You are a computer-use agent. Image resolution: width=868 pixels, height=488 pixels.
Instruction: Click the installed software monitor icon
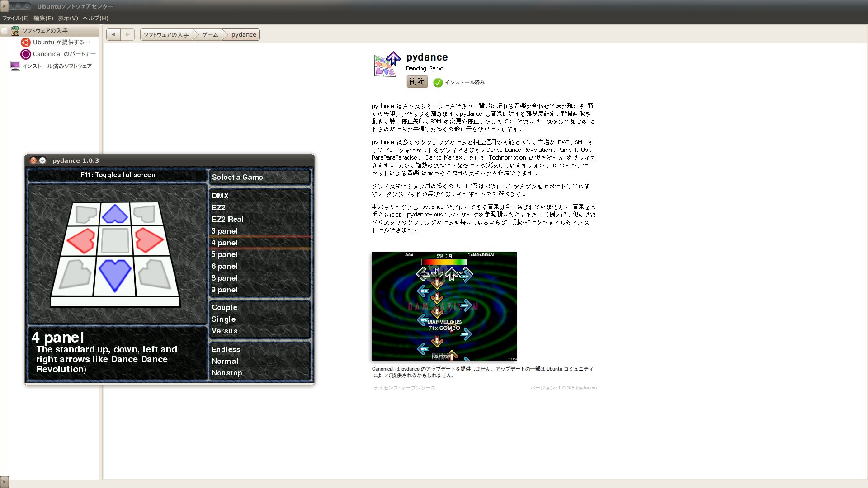(15, 66)
